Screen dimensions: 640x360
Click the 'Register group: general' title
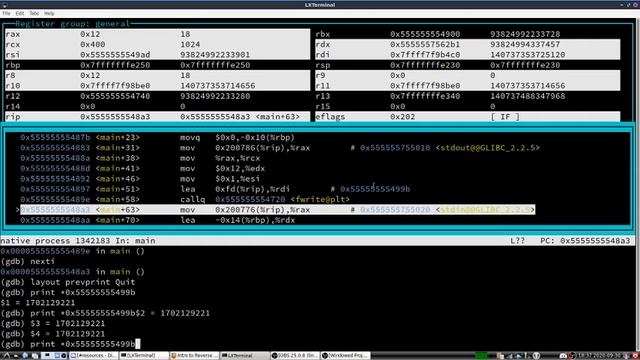click(x=72, y=24)
